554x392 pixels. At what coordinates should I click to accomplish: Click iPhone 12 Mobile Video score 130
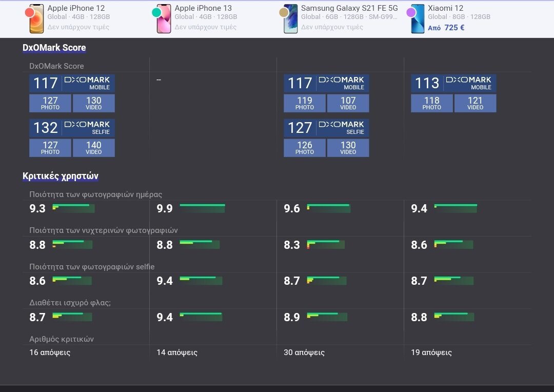click(94, 103)
